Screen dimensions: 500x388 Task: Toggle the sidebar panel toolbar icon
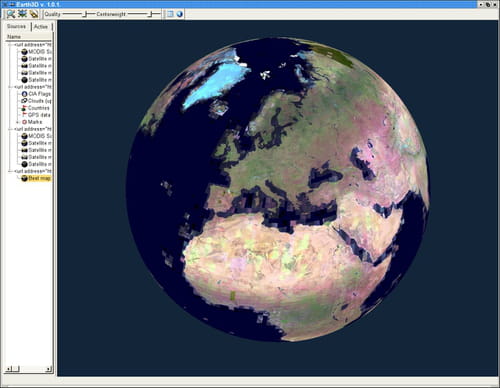[x=170, y=14]
